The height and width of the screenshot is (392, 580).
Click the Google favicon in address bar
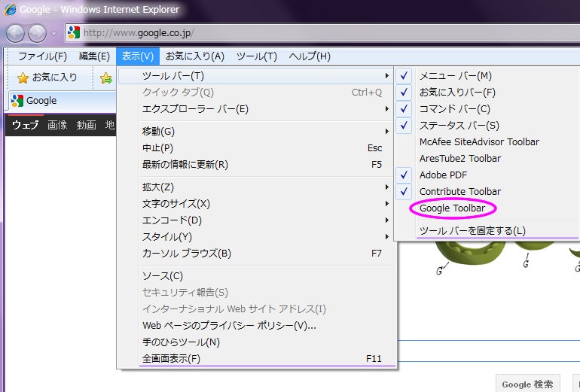(x=74, y=32)
